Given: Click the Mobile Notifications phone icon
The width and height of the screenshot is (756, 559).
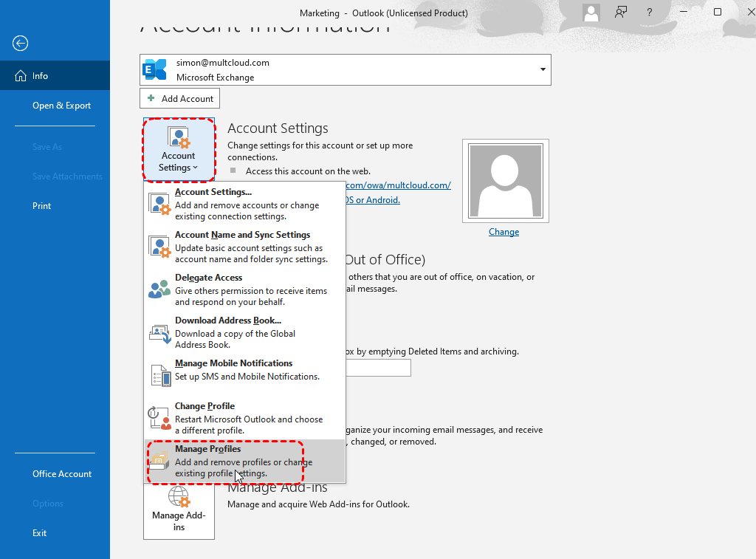Looking at the screenshot, I should pos(160,375).
